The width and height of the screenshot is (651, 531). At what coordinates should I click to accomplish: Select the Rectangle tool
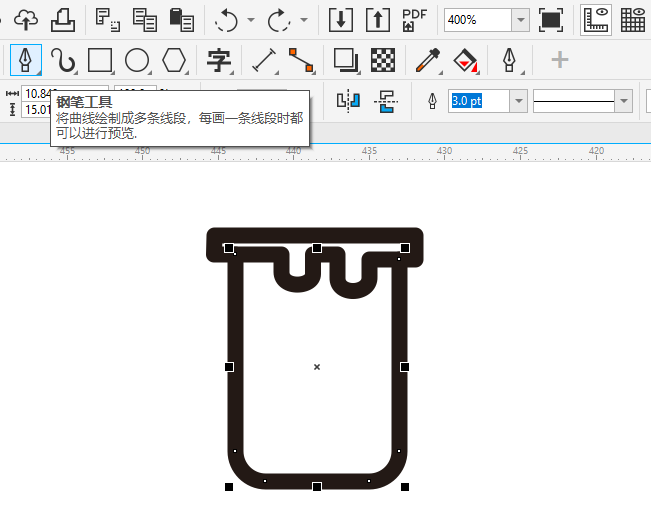(x=100, y=60)
